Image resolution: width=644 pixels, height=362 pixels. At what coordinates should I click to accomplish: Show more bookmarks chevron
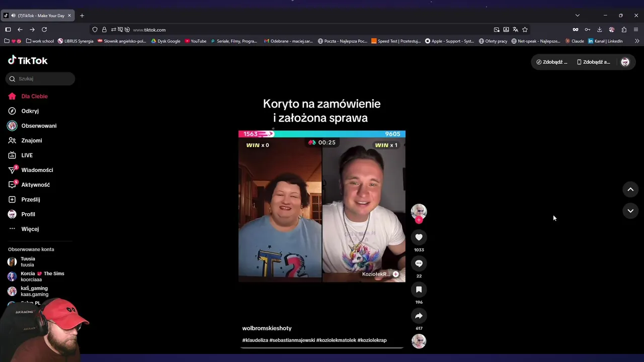pyautogui.click(x=637, y=41)
